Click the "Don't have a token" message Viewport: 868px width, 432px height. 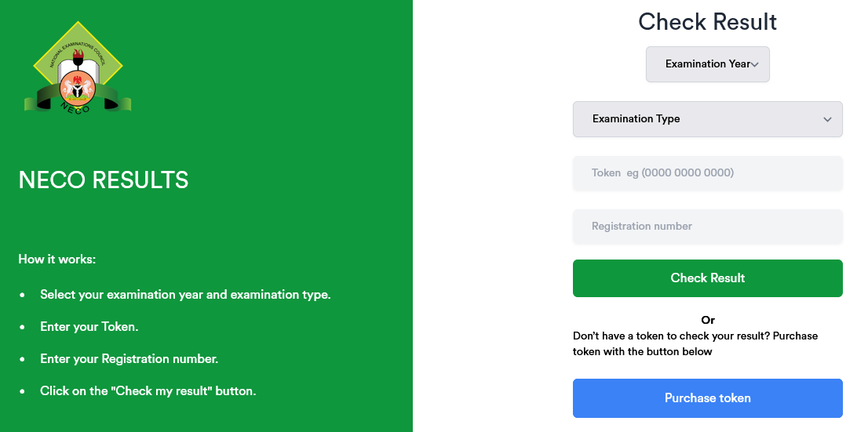click(x=695, y=343)
